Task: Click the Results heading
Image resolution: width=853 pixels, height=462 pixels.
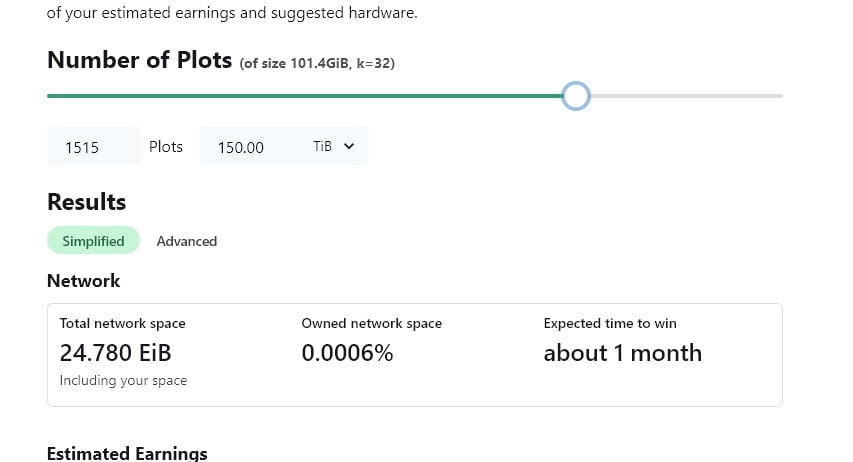Action: pyautogui.click(x=86, y=202)
